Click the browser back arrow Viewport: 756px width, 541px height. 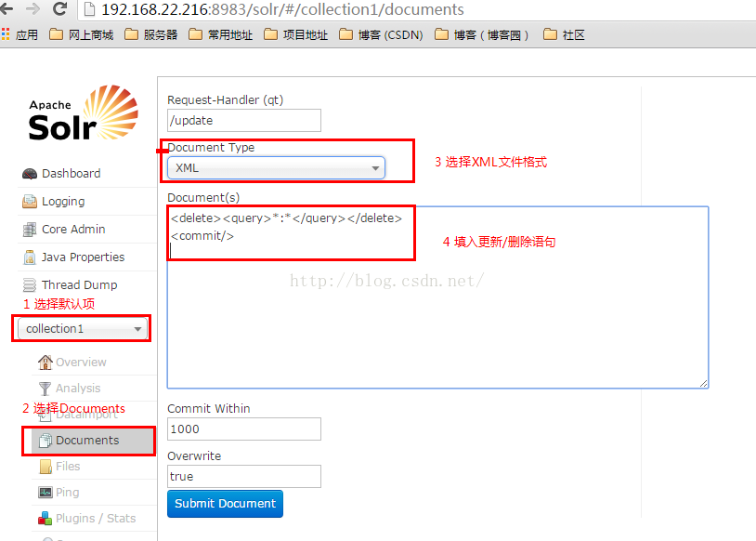pos(7,8)
